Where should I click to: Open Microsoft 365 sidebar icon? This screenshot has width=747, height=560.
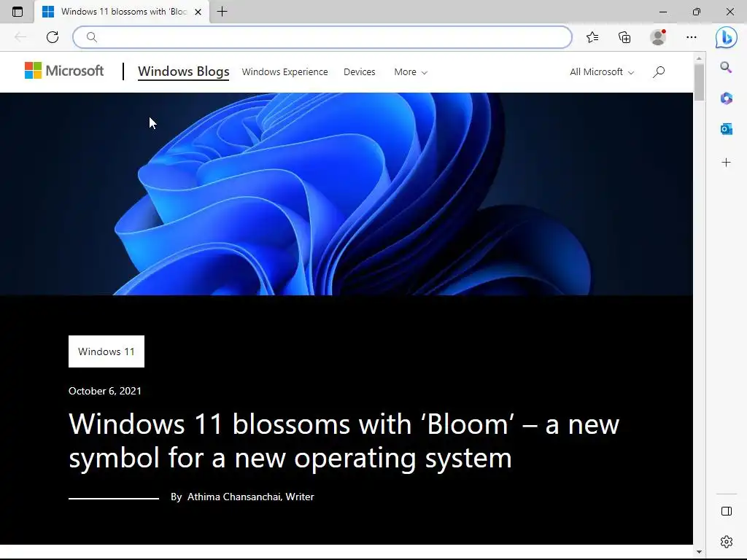click(726, 98)
